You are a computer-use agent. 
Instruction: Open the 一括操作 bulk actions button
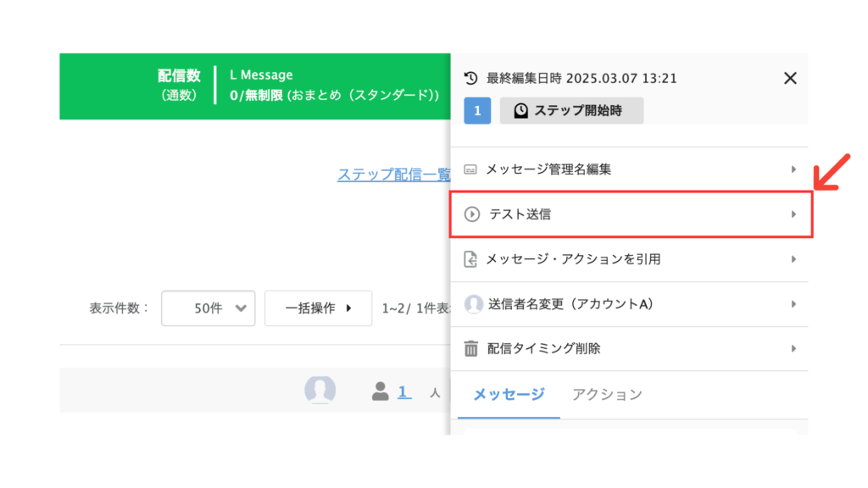(319, 308)
